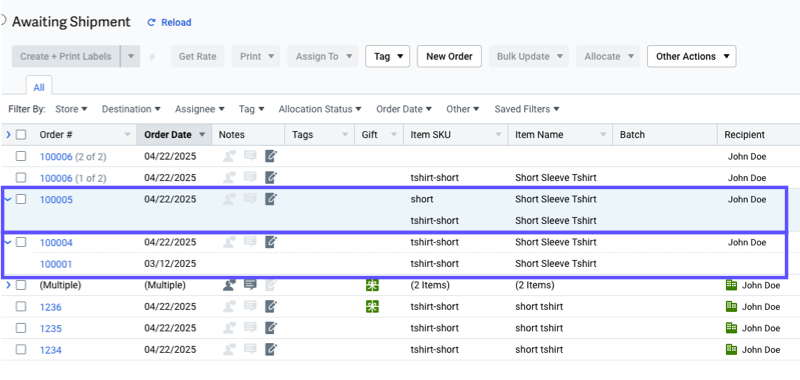The width and height of the screenshot is (800, 380).
Task: Sort by the Order Date column header
Action: 174,135
